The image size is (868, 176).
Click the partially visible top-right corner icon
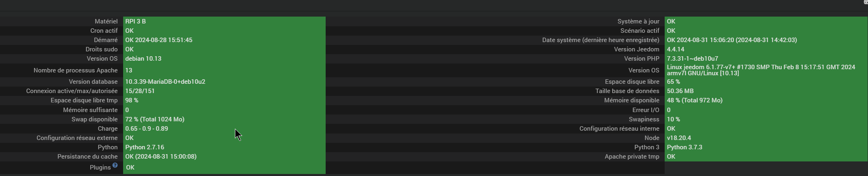click(866, 2)
